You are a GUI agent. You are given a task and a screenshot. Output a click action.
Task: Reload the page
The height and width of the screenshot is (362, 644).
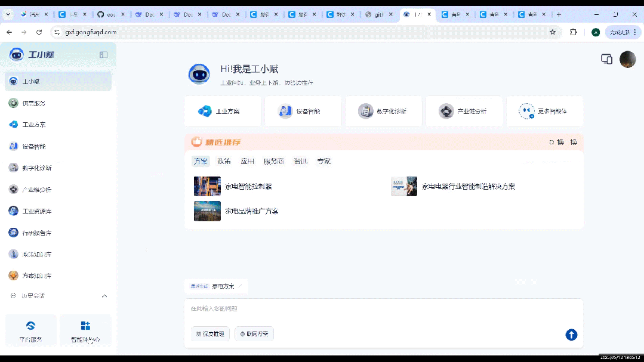39,32
